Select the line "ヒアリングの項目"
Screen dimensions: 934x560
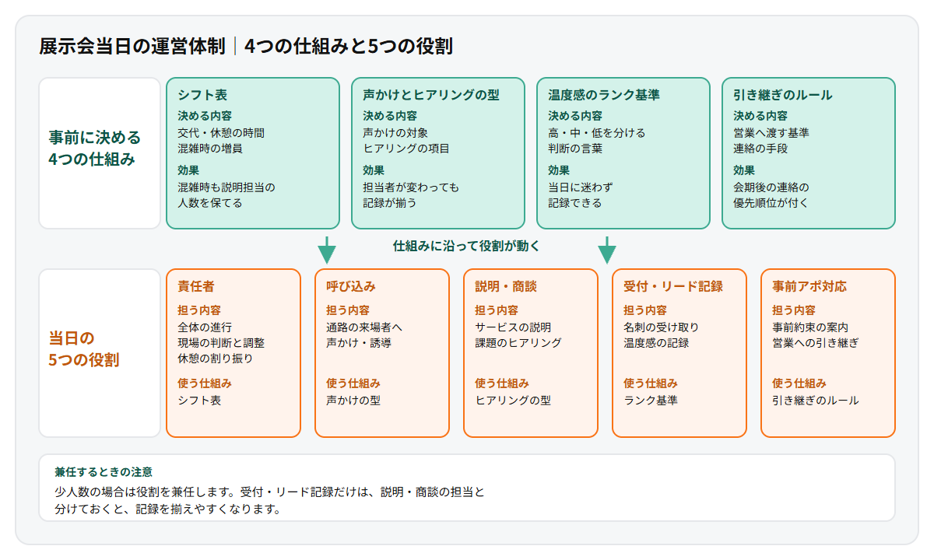(406, 149)
